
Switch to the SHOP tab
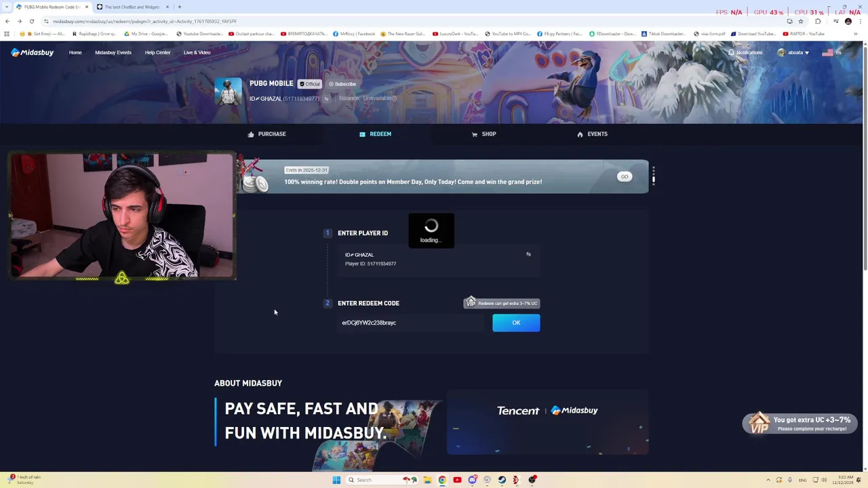pos(484,134)
